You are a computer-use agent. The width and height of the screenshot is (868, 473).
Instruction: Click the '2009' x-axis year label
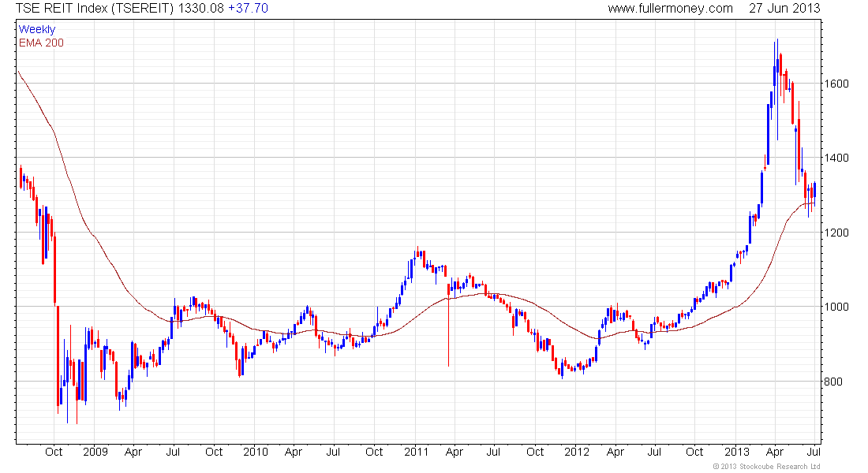coord(95,452)
